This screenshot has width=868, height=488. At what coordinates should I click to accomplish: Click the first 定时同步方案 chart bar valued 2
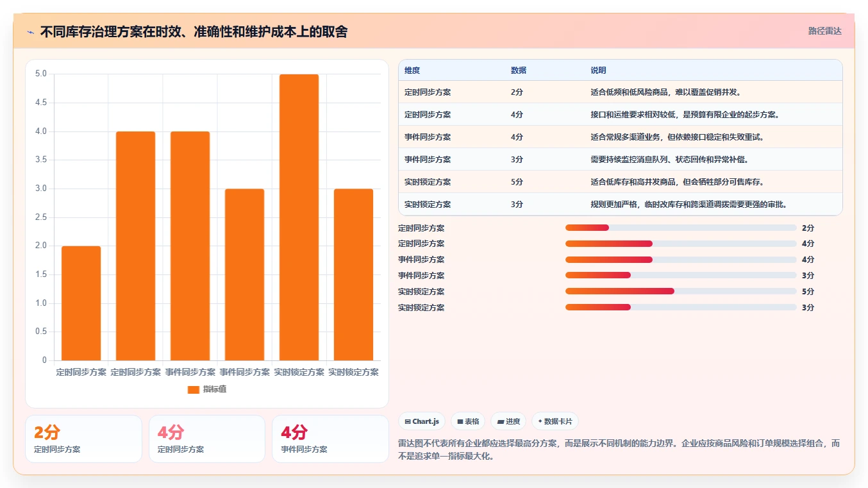pyautogui.click(x=81, y=303)
